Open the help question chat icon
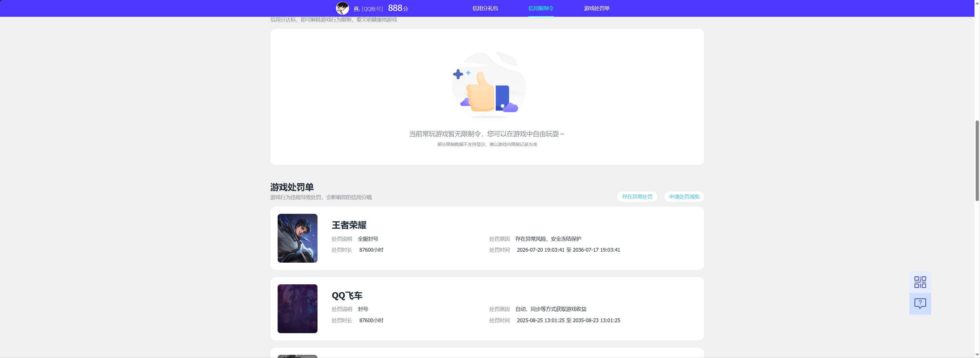Screen dimensions: 980x358 (x=920, y=304)
